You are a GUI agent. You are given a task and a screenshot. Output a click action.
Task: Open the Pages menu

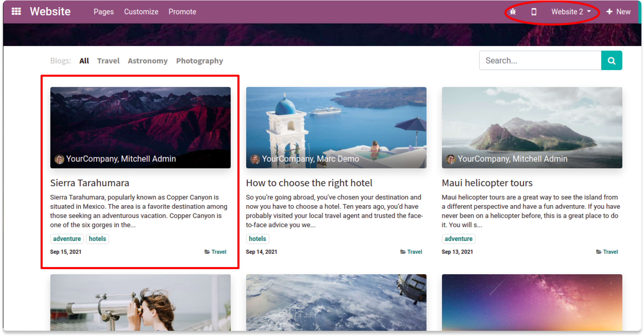pyautogui.click(x=103, y=12)
